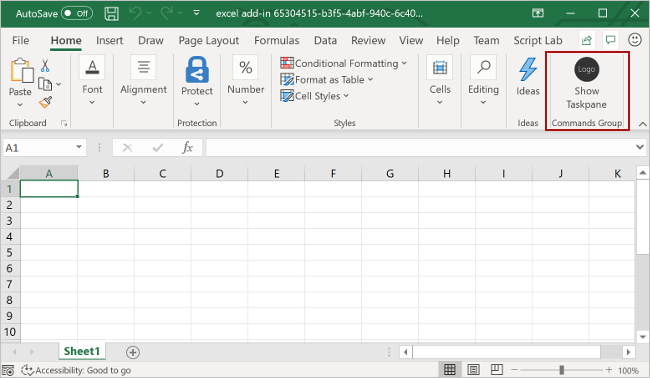
Task: Click the Ideas lightning bolt button
Action: pyautogui.click(x=528, y=78)
